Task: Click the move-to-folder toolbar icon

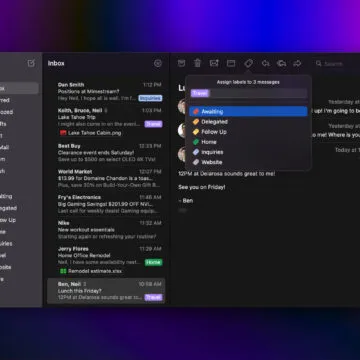Action: (x=231, y=63)
